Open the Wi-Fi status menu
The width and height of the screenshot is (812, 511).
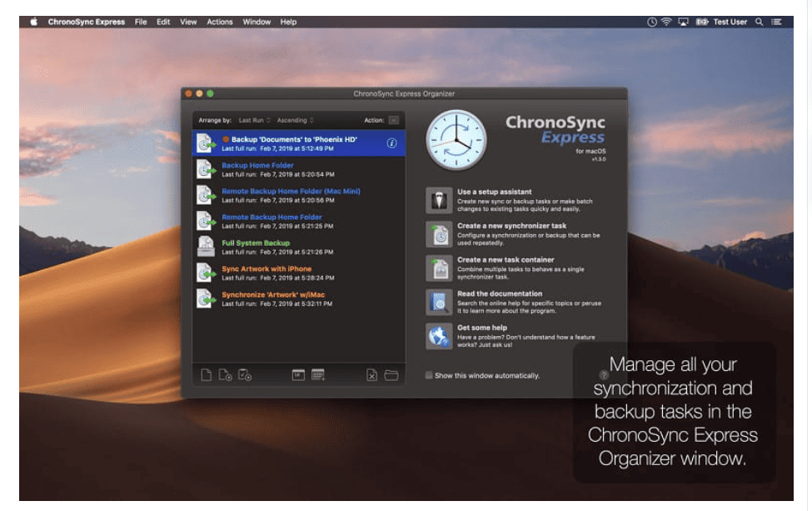coord(666,22)
